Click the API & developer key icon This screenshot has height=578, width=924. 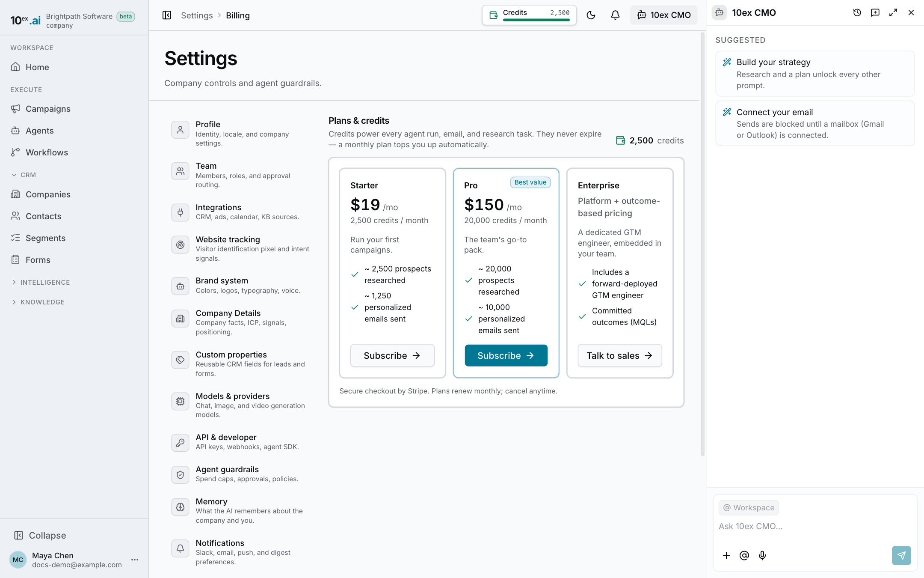coord(181,443)
